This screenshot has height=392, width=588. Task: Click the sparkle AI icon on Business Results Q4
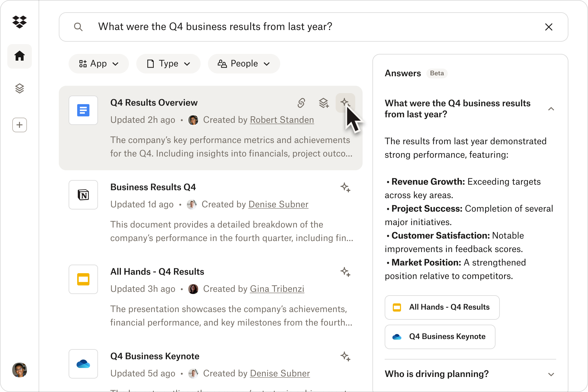(x=346, y=187)
